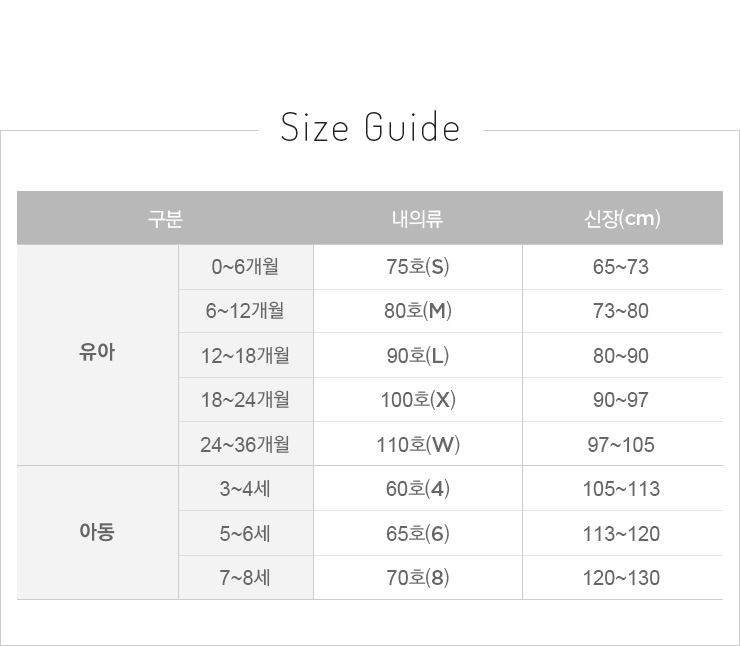
Task: Click the 65호(6) size cell
Action: (418, 533)
